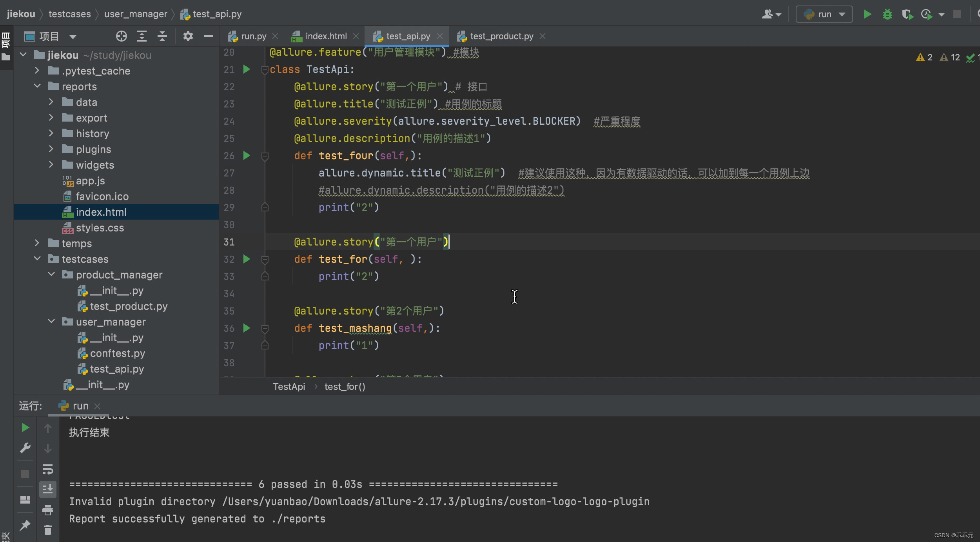Select conftest.py in project tree
This screenshot has height=542, width=980.
(117, 353)
